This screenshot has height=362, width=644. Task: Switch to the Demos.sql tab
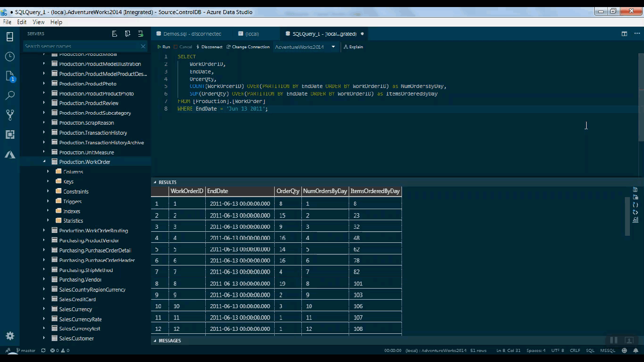coord(192,34)
